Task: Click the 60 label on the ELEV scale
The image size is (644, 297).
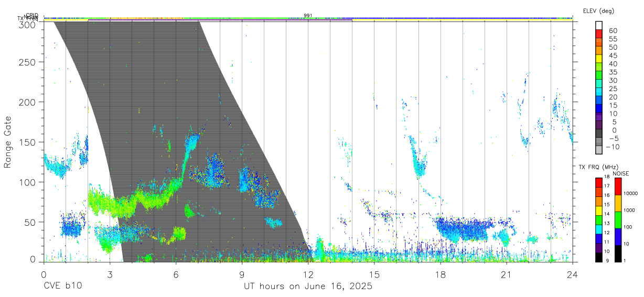Action: point(612,31)
